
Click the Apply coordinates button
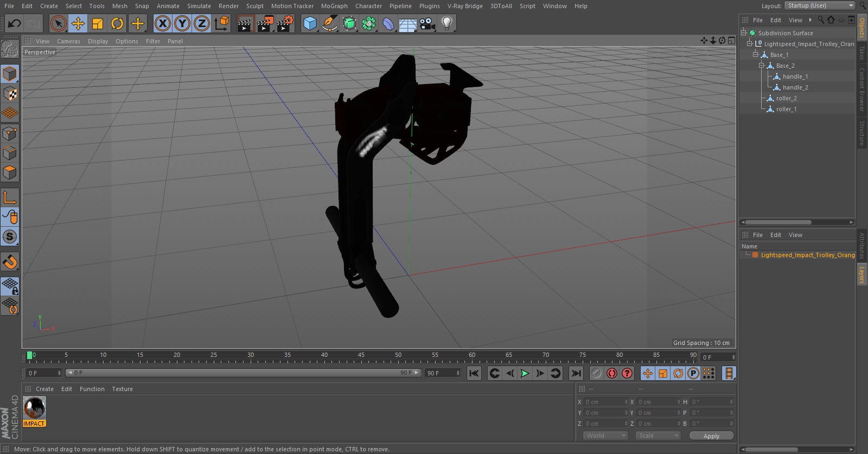[x=711, y=436]
